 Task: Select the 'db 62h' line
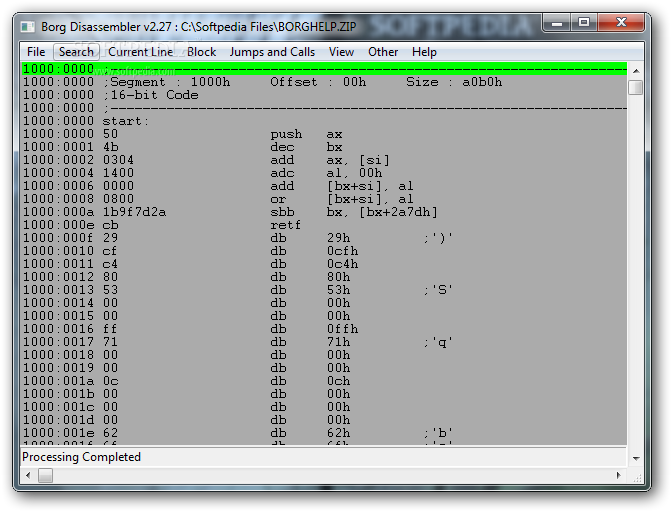coord(324,433)
